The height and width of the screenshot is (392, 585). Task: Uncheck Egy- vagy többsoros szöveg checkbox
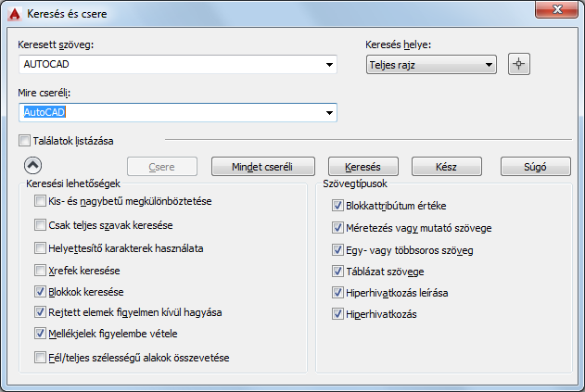tap(337, 250)
